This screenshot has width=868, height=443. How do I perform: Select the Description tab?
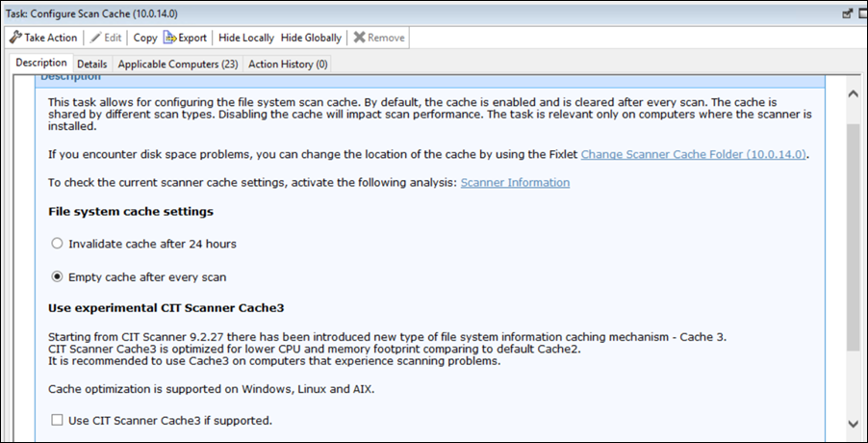[41, 63]
